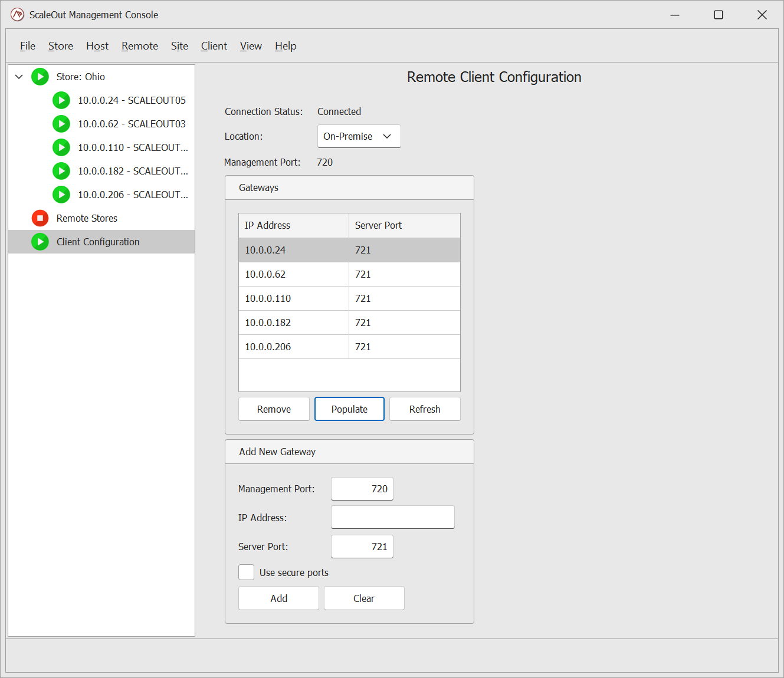Click the green status icon for host 10.0.0.110

61,147
